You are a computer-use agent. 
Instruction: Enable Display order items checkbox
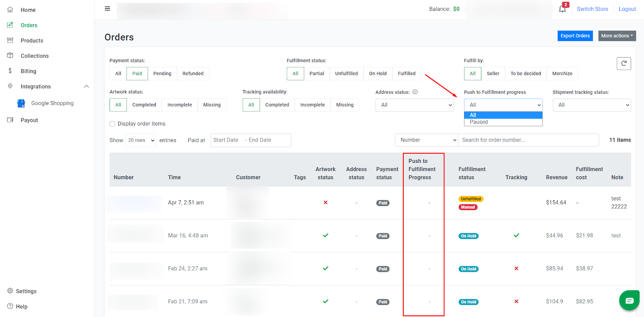point(112,124)
